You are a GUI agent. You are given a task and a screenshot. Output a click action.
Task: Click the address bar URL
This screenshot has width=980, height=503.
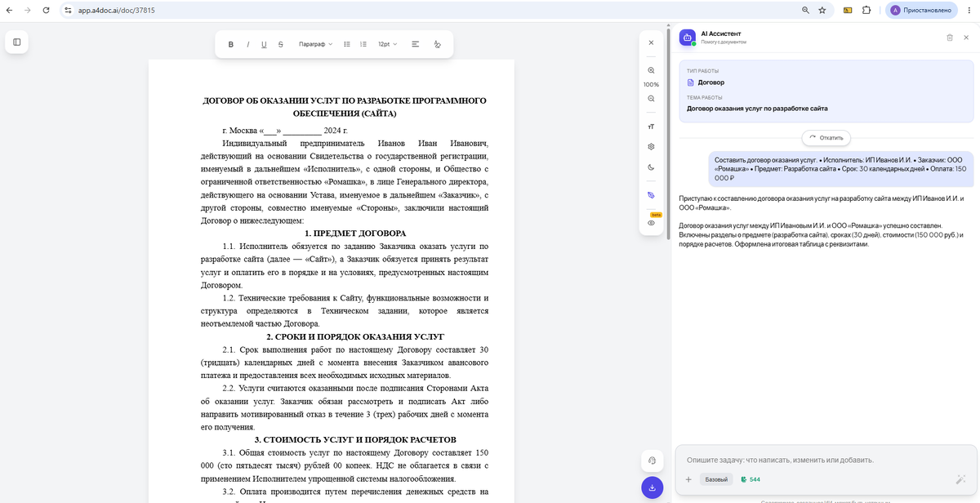click(x=117, y=11)
